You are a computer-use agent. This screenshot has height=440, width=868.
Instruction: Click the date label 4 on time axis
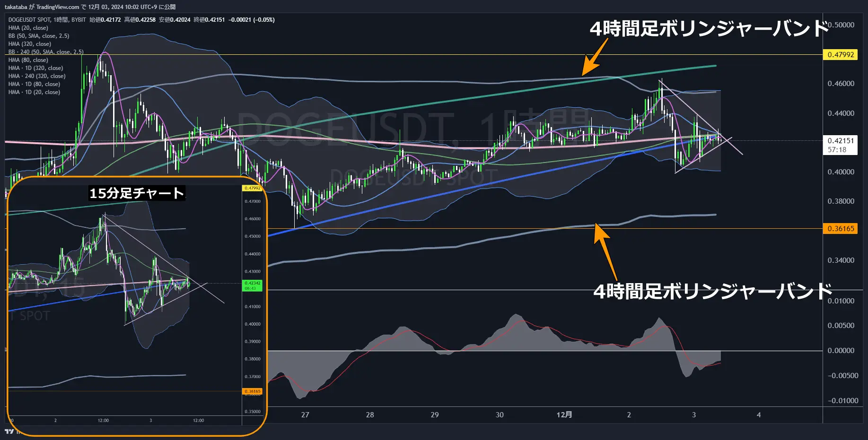pyautogui.click(x=759, y=415)
